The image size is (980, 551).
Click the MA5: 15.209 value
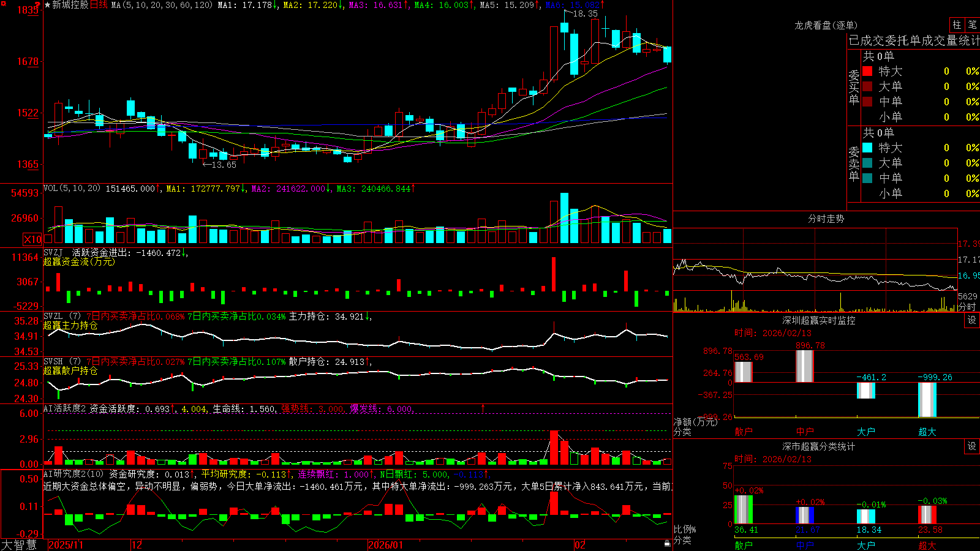(x=507, y=5)
